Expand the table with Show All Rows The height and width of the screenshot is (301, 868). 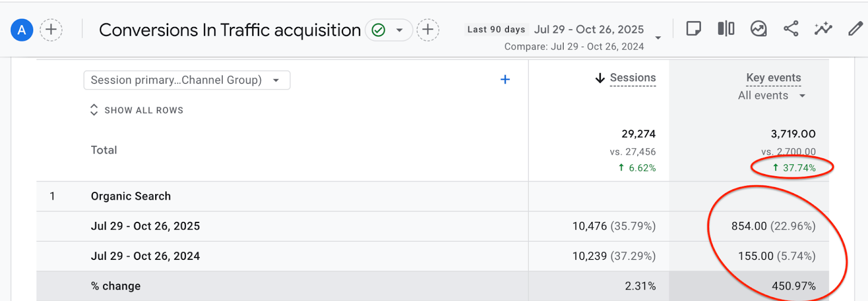pos(137,110)
